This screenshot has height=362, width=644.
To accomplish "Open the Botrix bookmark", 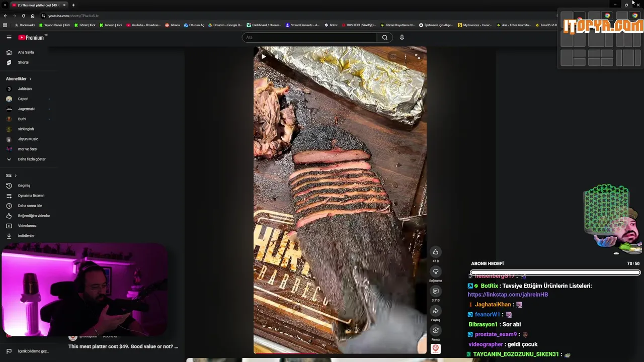I will pyautogui.click(x=331, y=25).
